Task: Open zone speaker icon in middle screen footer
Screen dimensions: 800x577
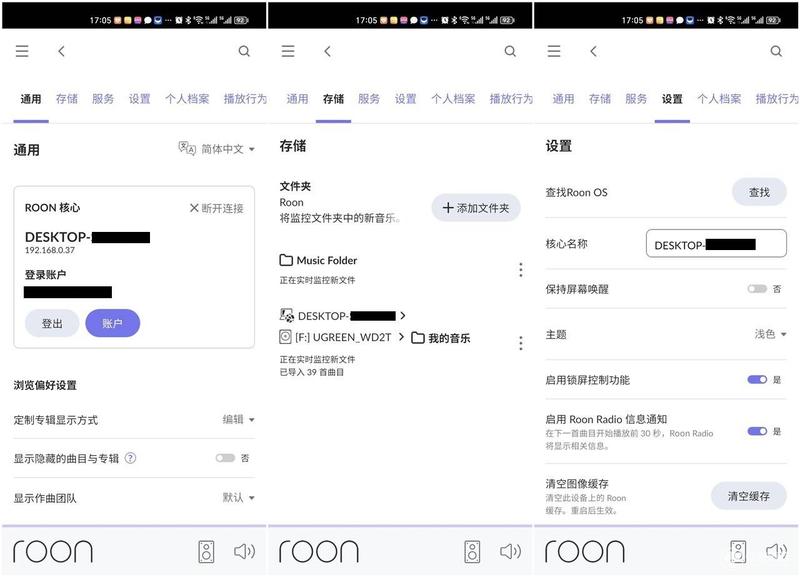Action: pos(472,551)
